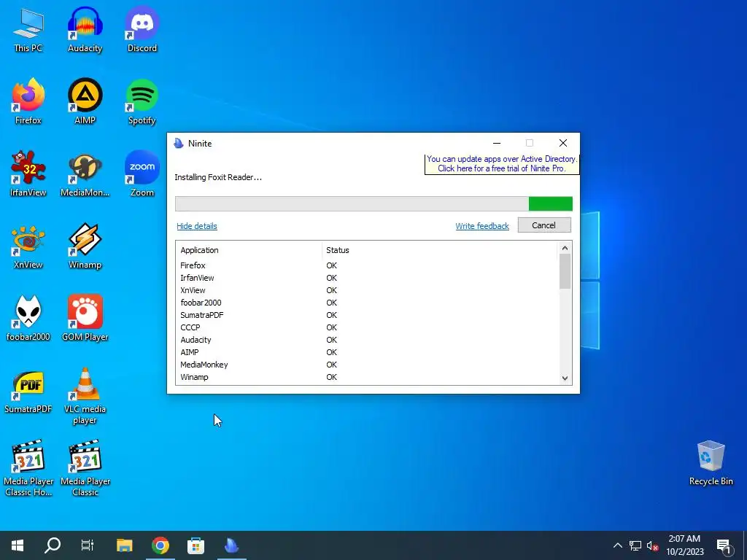Click the details list scrollbar thumb
The width and height of the screenshot is (747, 560).
[565, 271]
